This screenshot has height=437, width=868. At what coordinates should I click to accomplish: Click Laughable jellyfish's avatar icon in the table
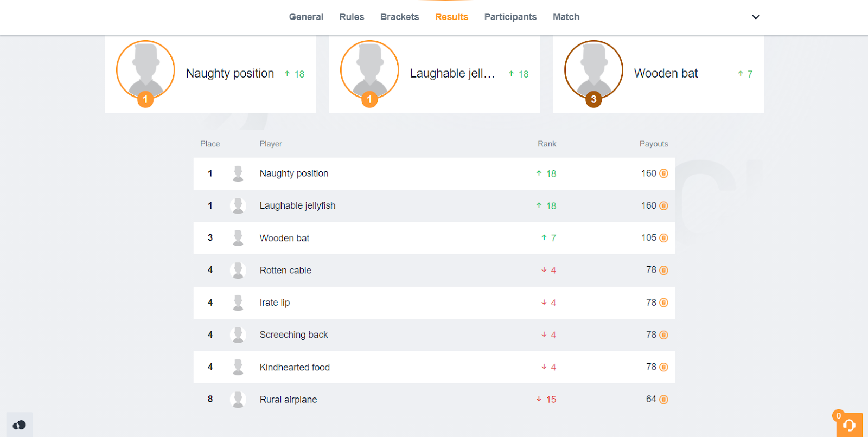point(238,205)
